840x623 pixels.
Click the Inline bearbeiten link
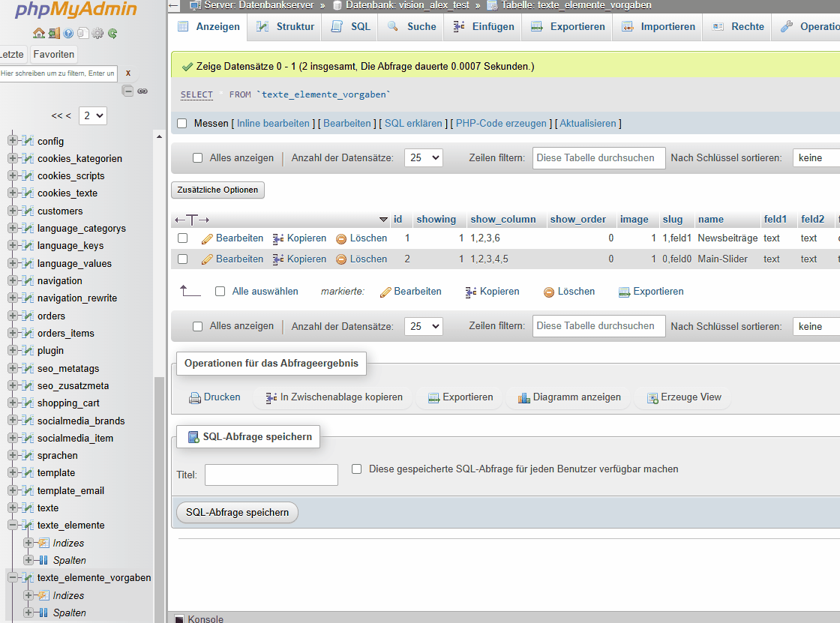273,124
